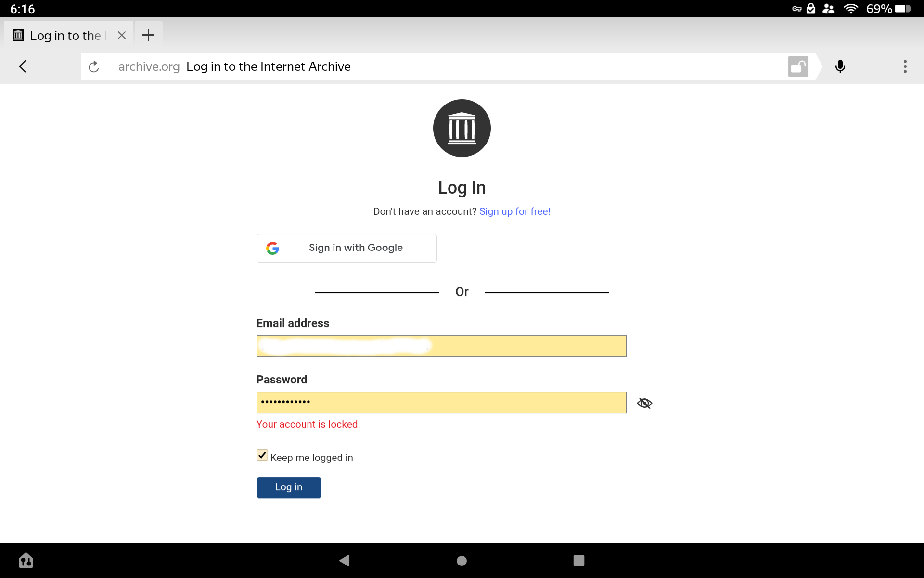Tap the battery status icon
The width and height of the screenshot is (924, 578).
click(x=903, y=9)
